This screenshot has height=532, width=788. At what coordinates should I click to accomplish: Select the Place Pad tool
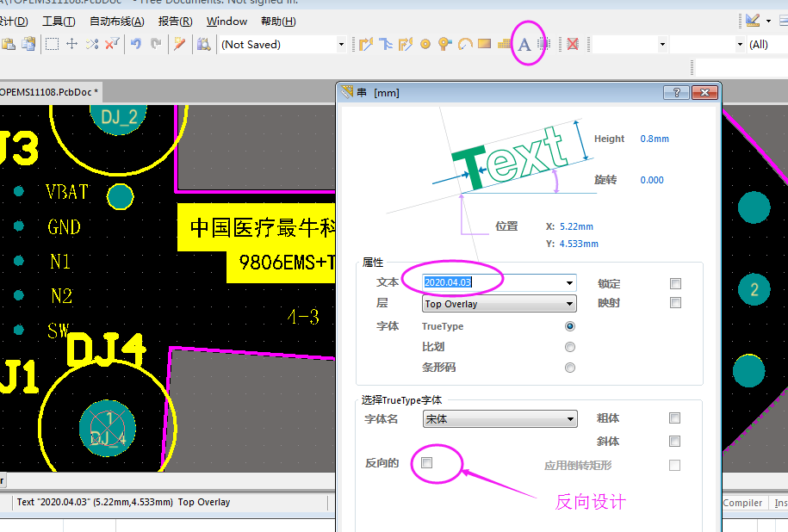[x=425, y=44]
